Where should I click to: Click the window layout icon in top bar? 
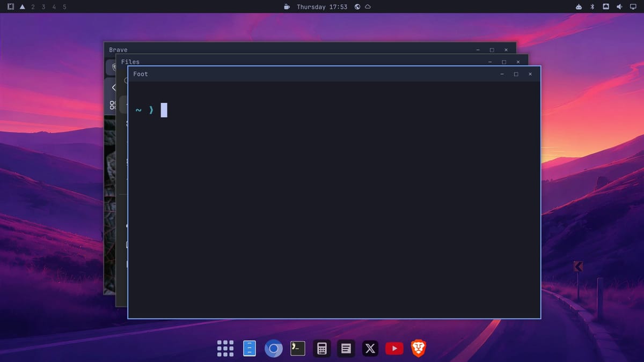tap(11, 7)
